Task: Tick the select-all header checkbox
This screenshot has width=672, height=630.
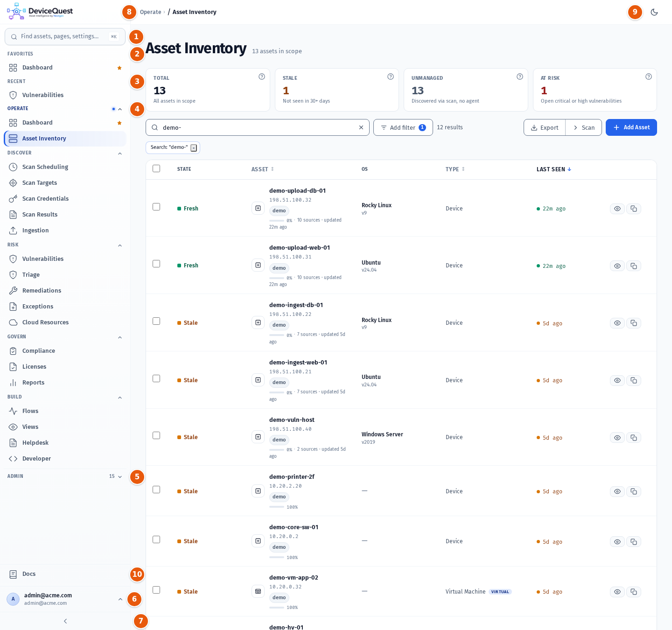Action: pyautogui.click(x=156, y=168)
